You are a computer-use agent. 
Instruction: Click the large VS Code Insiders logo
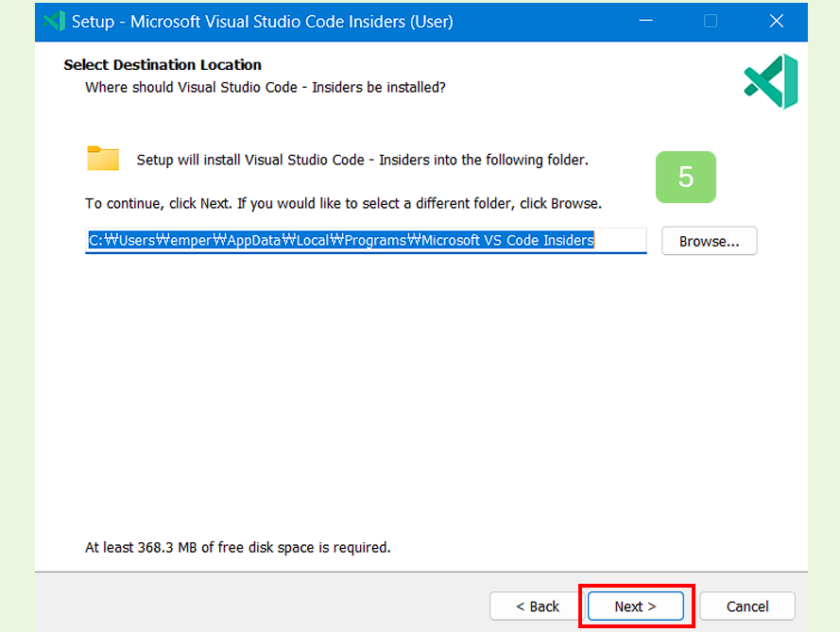point(771,81)
